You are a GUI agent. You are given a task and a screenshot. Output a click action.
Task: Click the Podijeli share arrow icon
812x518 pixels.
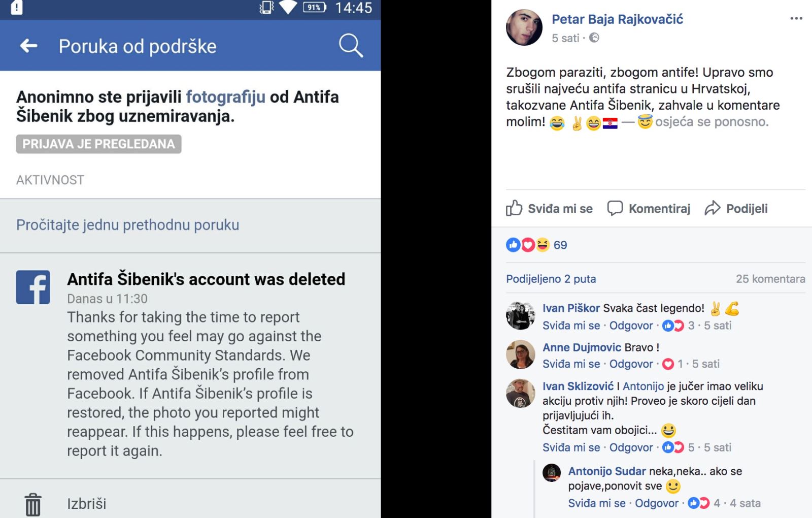[x=713, y=208]
